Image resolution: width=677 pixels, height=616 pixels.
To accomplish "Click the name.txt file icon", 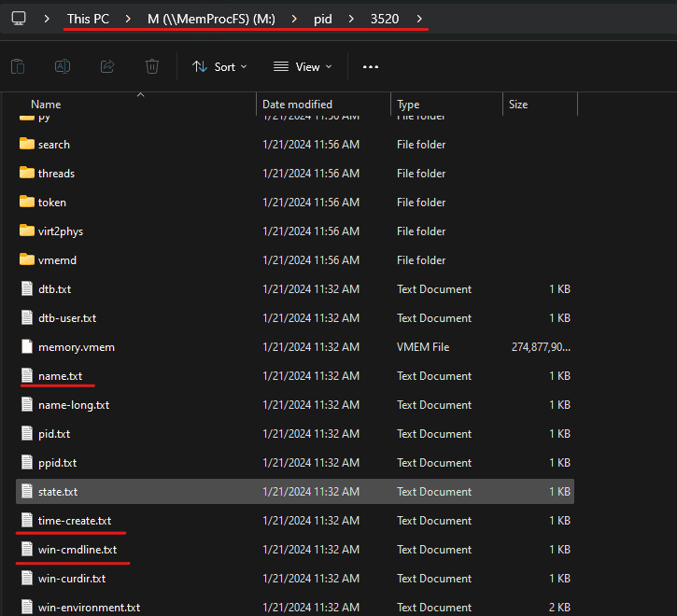I will pyautogui.click(x=27, y=375).
